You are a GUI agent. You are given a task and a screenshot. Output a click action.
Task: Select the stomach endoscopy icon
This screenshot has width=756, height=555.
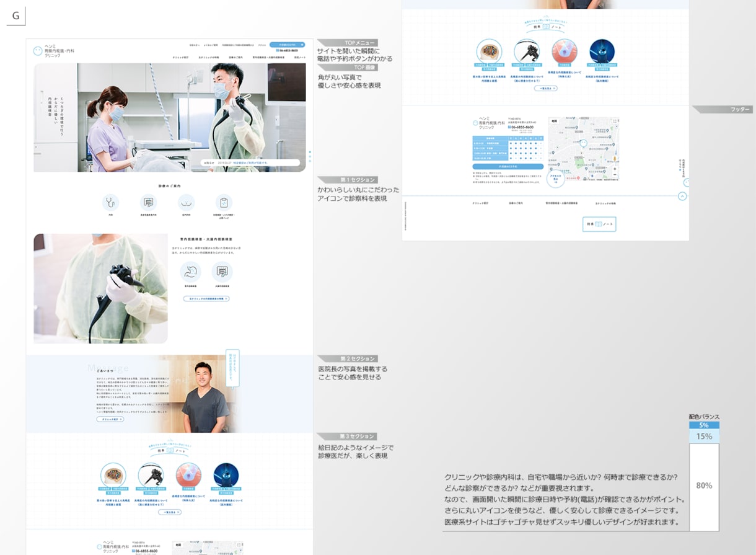coord(190,271)
